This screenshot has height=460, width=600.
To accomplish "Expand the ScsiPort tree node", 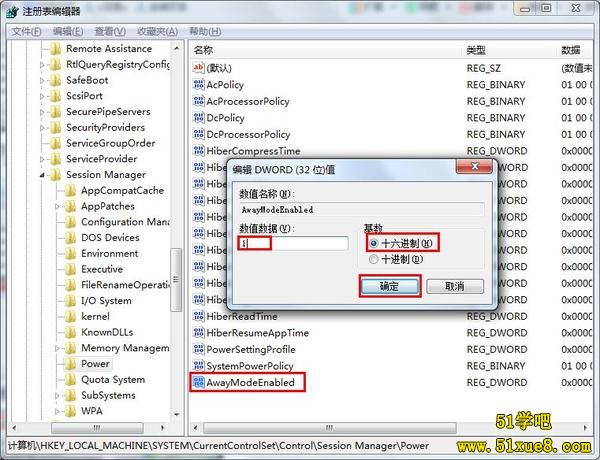I will pos(43,96).
